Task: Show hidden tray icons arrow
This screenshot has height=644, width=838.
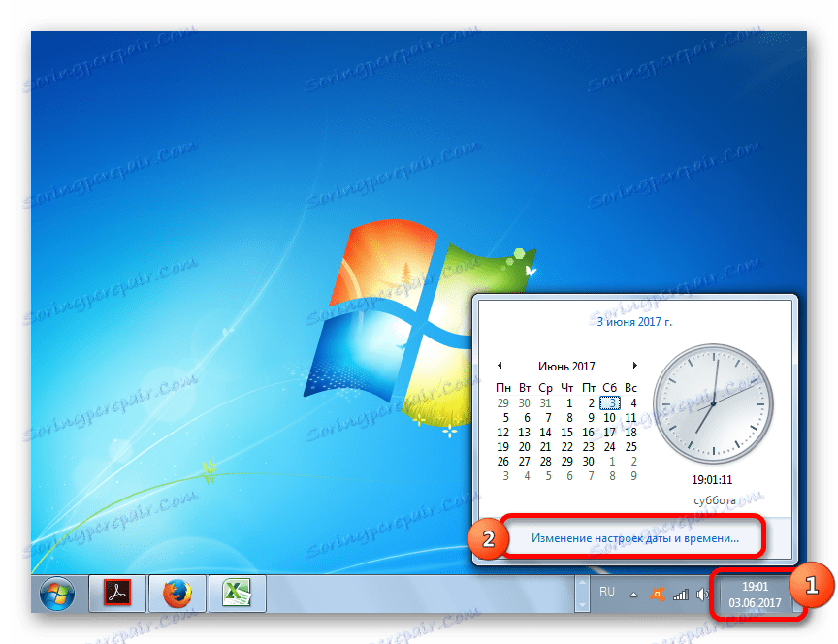Action: pos(633,595)
